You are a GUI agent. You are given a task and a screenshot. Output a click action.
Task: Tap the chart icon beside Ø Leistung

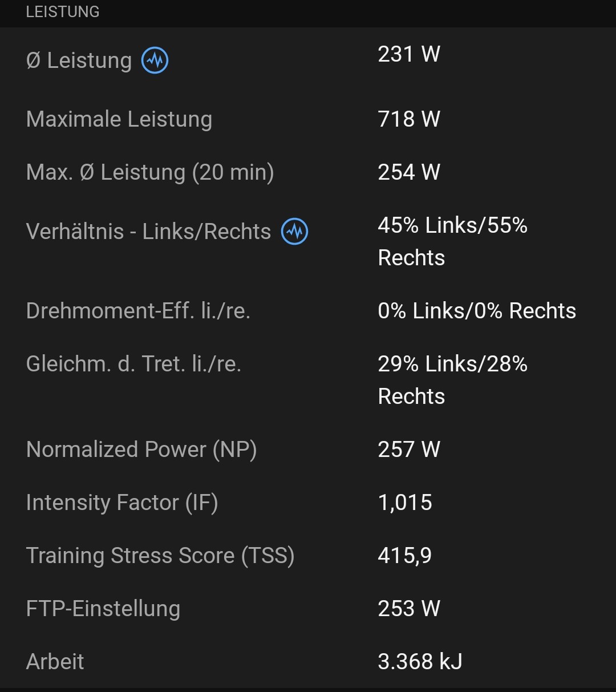pos(155,60)
